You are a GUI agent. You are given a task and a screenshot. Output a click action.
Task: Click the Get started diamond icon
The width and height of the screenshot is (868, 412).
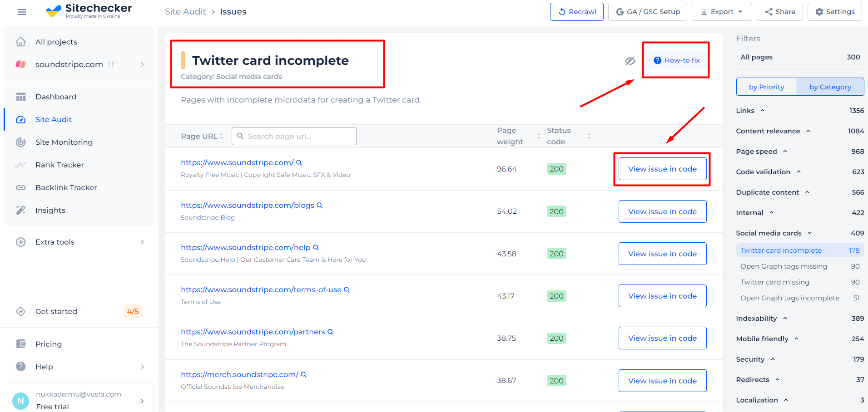coord(21,311)
